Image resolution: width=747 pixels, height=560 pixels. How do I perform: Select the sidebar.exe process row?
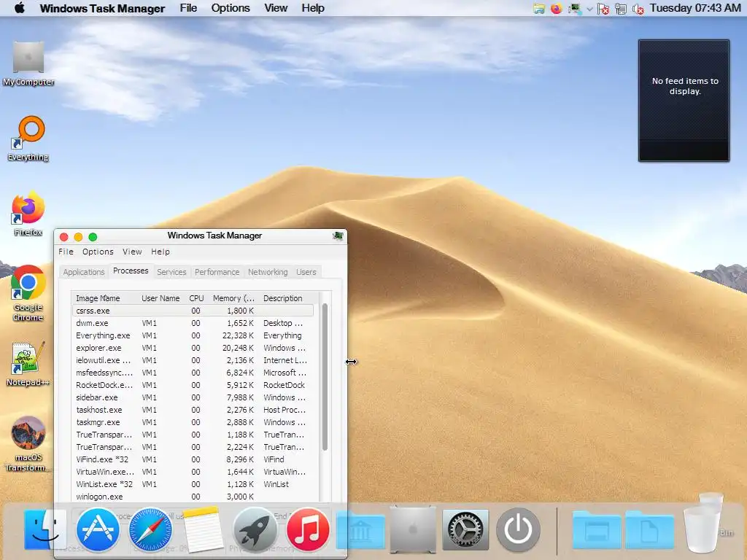[x=193, y=397]
